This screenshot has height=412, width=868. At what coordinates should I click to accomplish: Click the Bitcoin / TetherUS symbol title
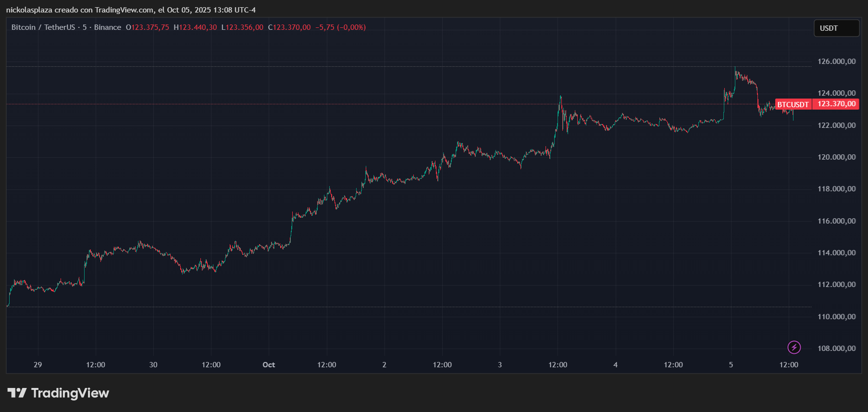click(43, 27)
